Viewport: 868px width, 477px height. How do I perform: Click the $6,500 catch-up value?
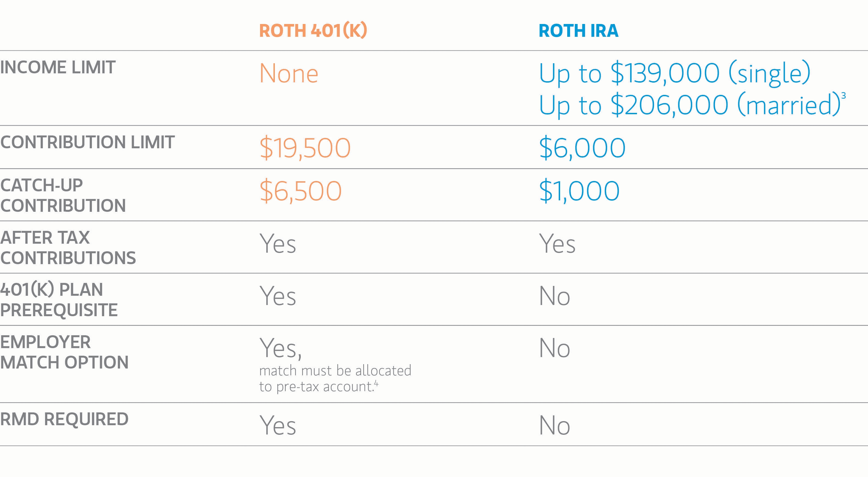pyautogui.click(x=301, y=191)
